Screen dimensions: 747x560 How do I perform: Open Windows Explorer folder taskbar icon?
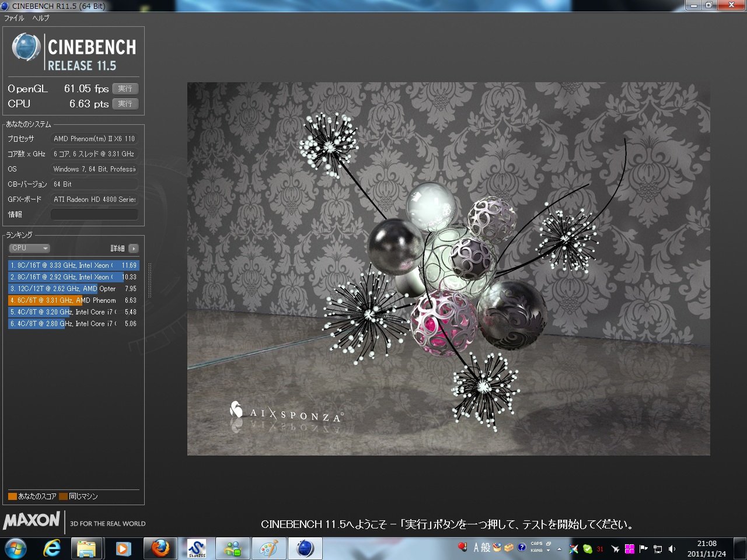[x=87, y=549]
